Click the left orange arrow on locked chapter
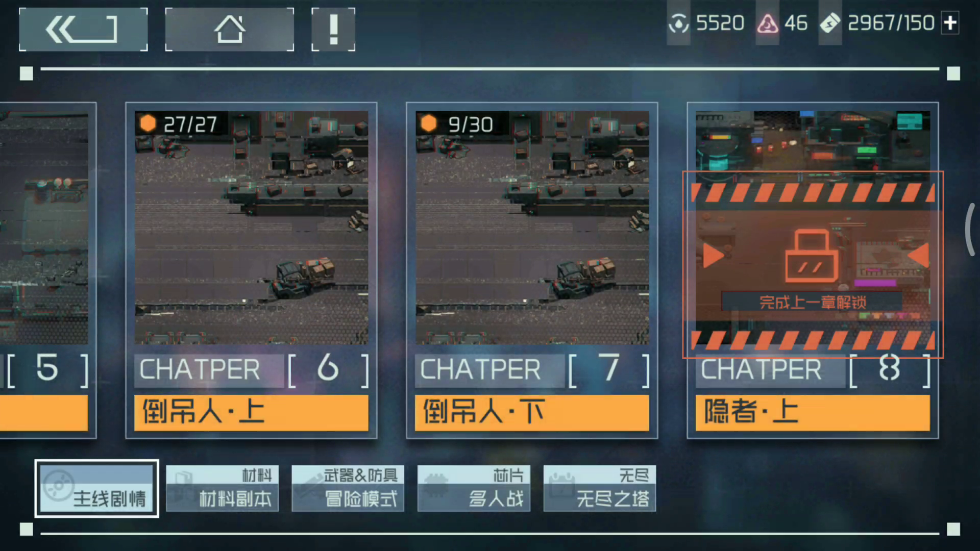Viewport: 980px width, 551px height. (713, 256)
